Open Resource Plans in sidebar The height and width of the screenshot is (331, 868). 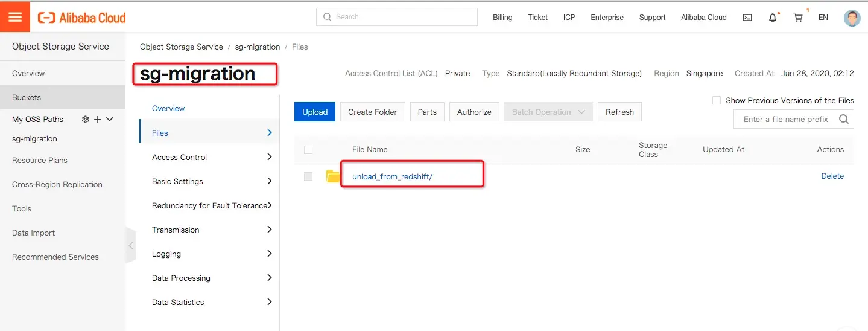40,160
